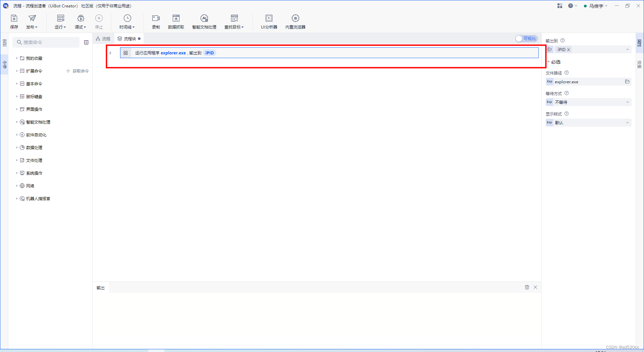Viewport: 644px width, 352px height.
Task: Click the Save icon in the toolbar
Action: coord(14,21)
